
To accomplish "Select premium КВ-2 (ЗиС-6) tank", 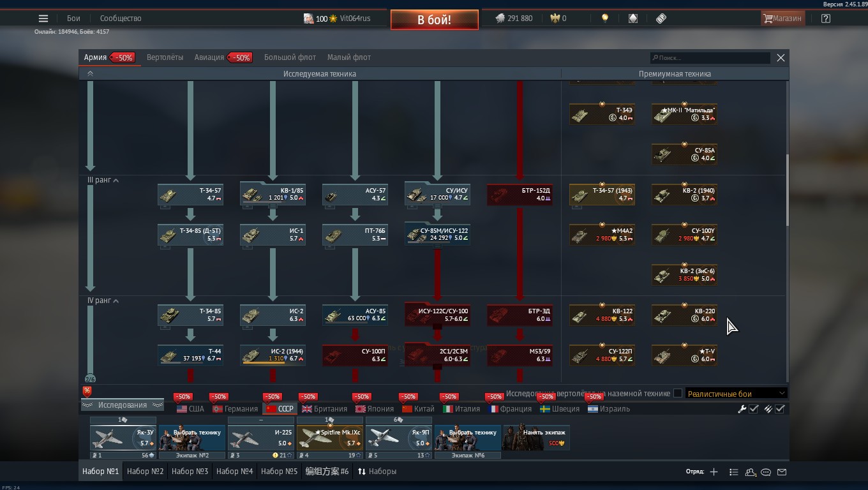I will pyautogui.click(x=684, y=275).
